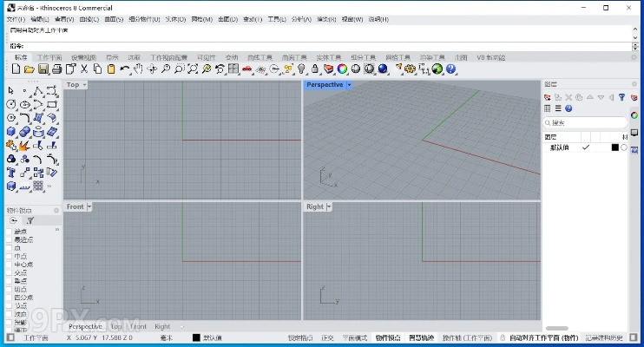
Task: Click the Open file folder icon
Action: point(29,69)
